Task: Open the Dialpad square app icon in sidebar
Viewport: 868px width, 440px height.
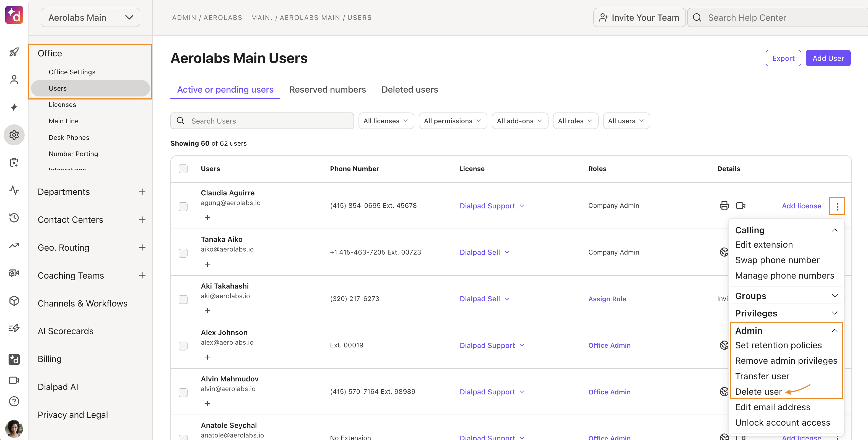Action: [x=14, y=359]
